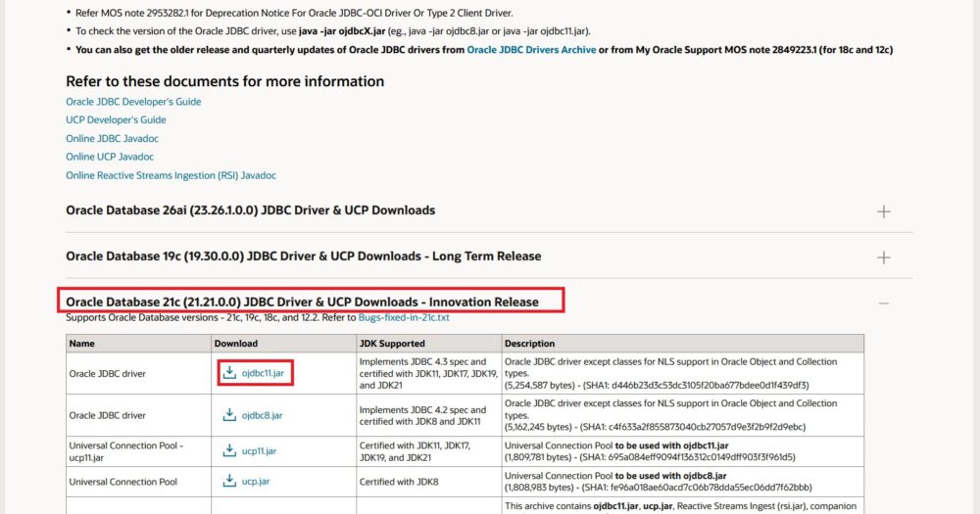The height and width of the screenshot is (514, 980).
Task: Click the download icon beside ojdbc11.jar
Action: point(229,373)
